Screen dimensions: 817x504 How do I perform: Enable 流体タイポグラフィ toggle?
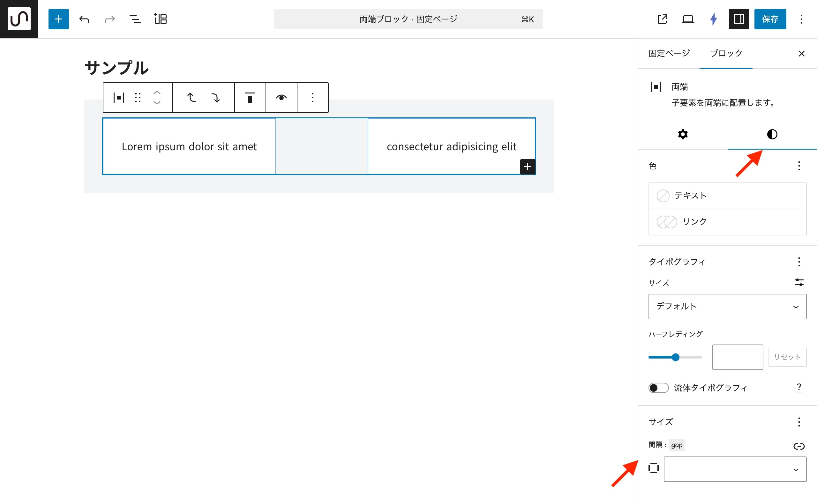pos(658,388)
